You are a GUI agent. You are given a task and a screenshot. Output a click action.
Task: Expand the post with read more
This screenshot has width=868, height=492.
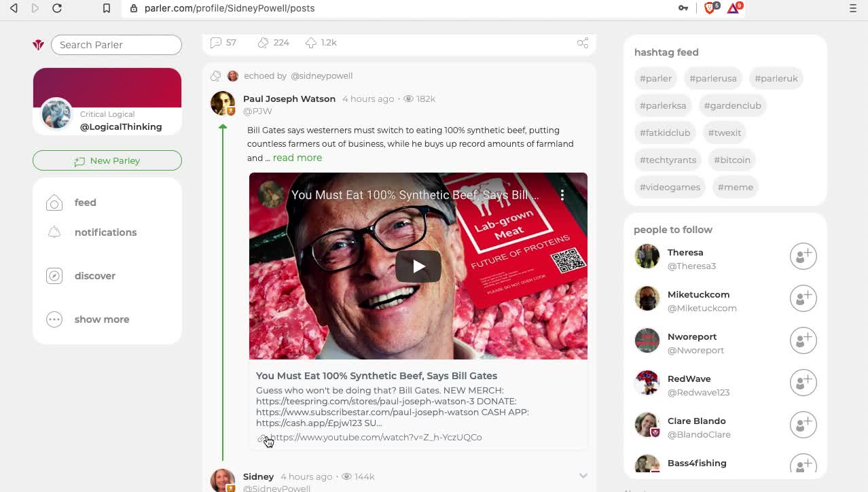click(297, 158)
